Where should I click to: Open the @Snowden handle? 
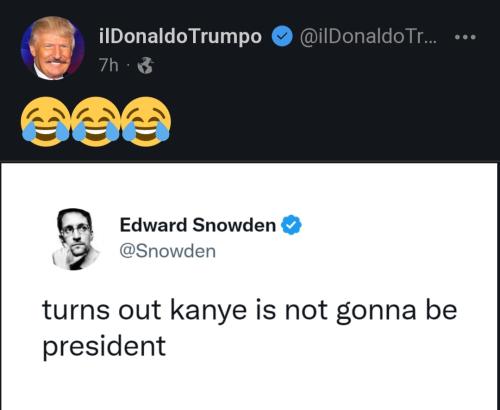168,251
